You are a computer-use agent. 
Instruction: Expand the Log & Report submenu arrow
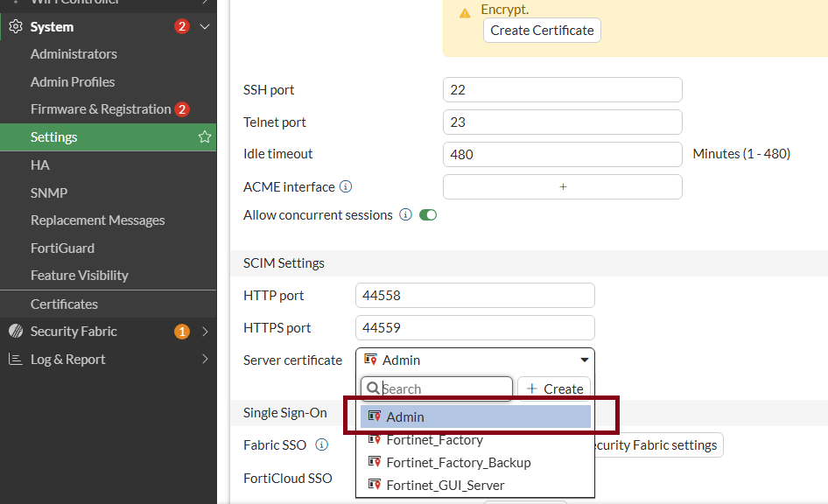click(x=205, y=359)
